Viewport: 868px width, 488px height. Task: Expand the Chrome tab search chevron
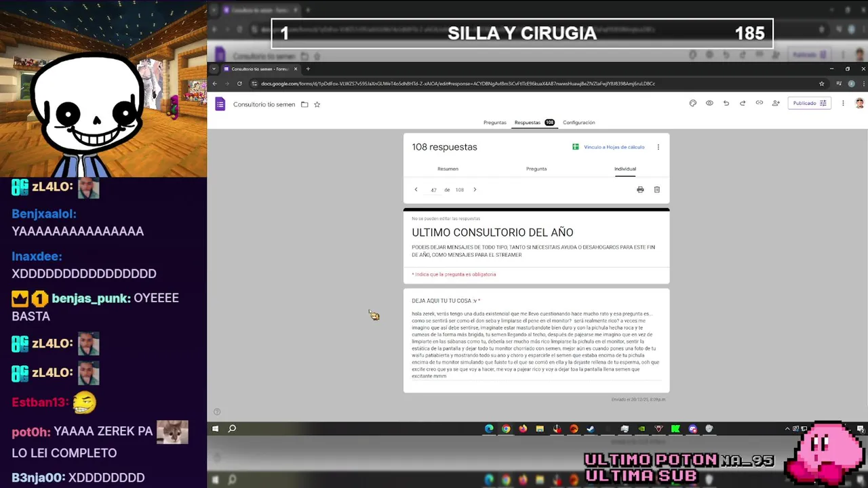click(x=214, y=68)
